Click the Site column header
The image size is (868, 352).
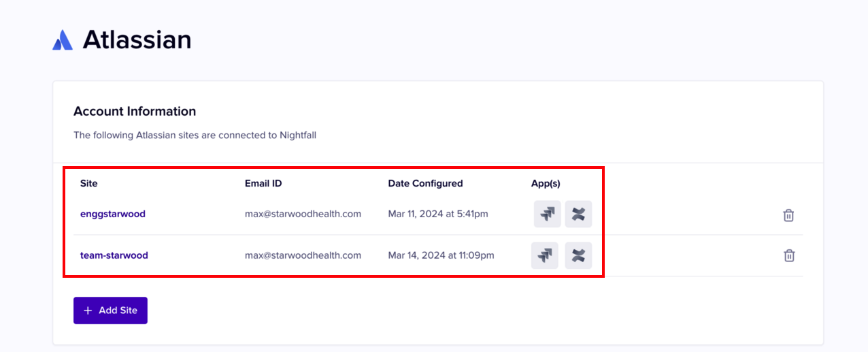pos(89,183)
